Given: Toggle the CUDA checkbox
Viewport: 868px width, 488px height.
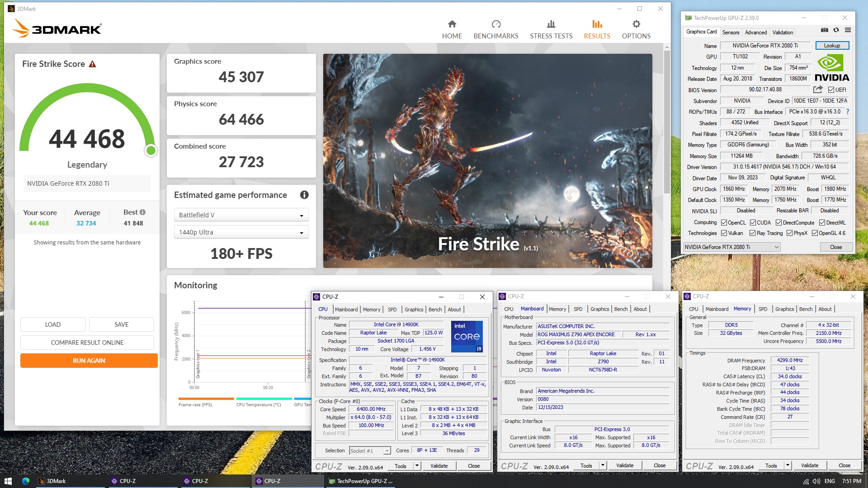Looking at the screenshot, I should [753, 223].
